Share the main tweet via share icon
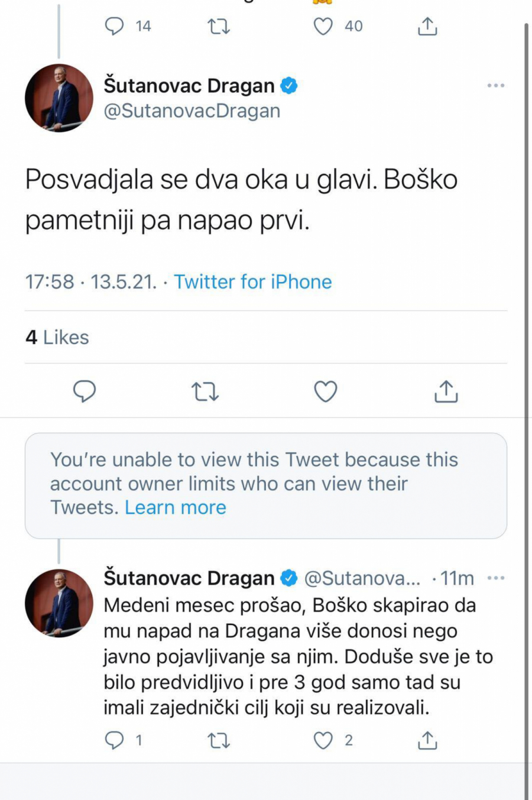 tap(446, 391)
